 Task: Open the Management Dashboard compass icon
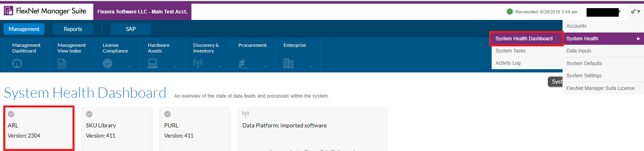click(17, 63)
